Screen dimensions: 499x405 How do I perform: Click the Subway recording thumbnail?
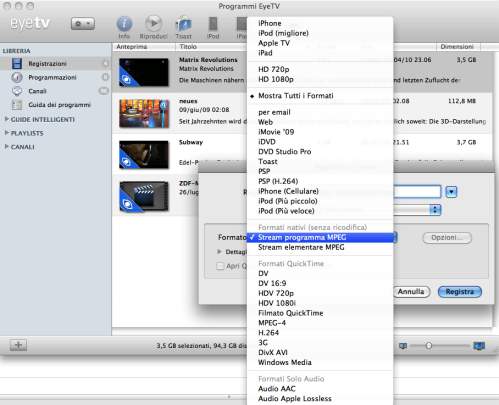pyautogui.click(x=144, y=154)
